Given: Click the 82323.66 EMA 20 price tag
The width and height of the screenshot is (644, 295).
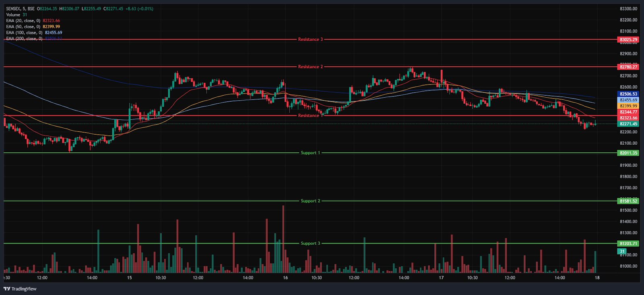Looking at the screenshot, I should (628, 118).
